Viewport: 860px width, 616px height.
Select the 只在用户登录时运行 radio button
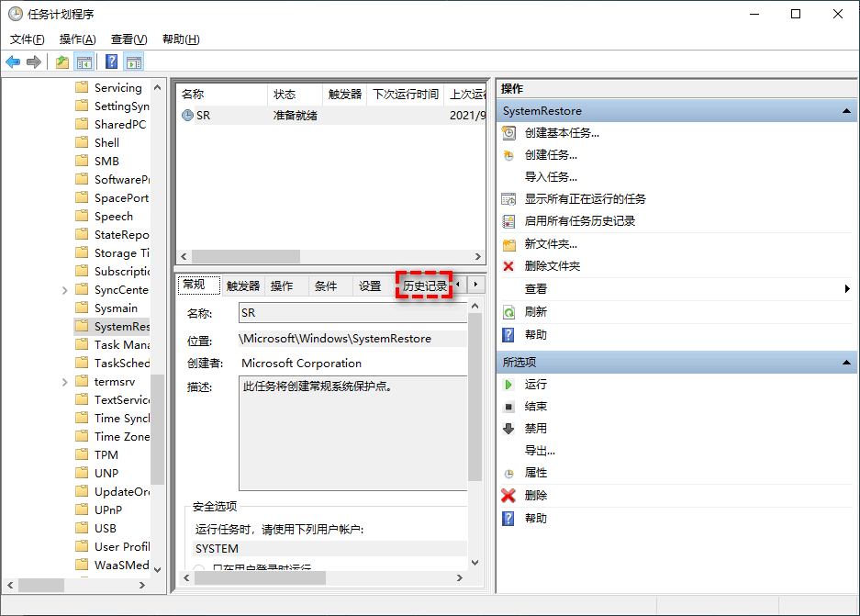tap(198, 566)
